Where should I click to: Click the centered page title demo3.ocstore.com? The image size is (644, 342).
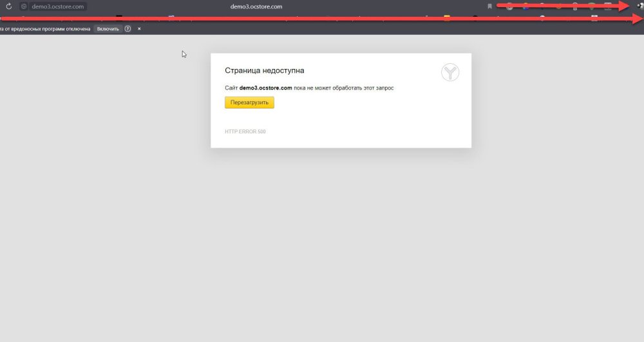(256, 6)
